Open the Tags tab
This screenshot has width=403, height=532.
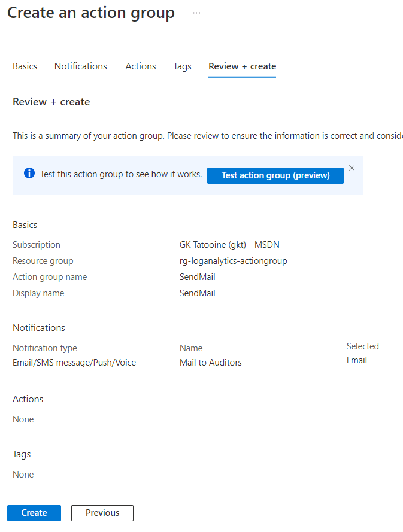point(182,66)
